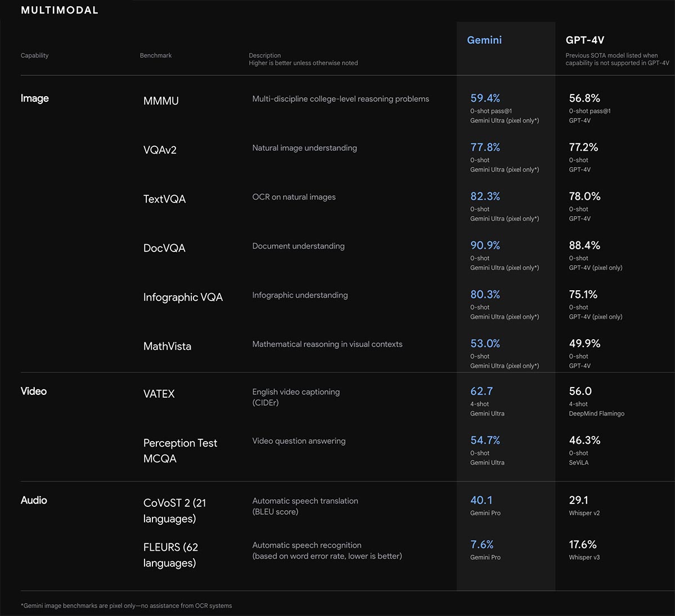
Task: Click 'Higher is better unless otherwise noted'
Action: 303,63
